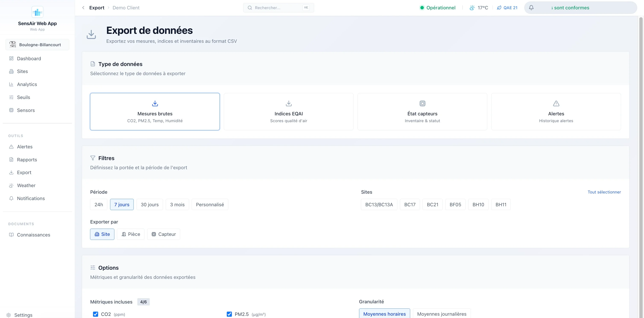The height and width of the screenshot is (318, 644).
Task: Select the 24h period option
Action: [99, 205]
